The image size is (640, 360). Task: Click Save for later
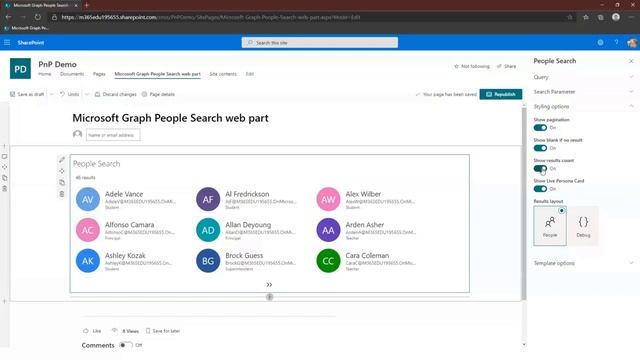click(163, 331)
